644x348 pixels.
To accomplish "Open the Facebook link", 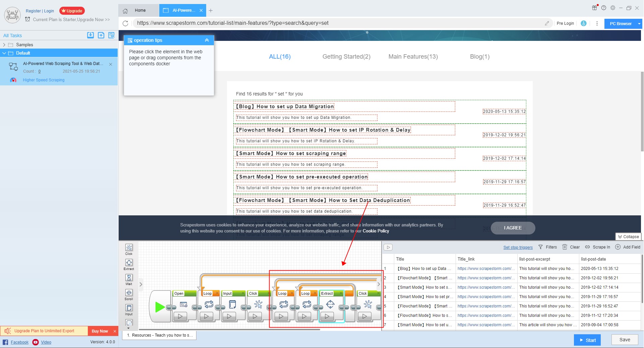I will click(19, 342).
